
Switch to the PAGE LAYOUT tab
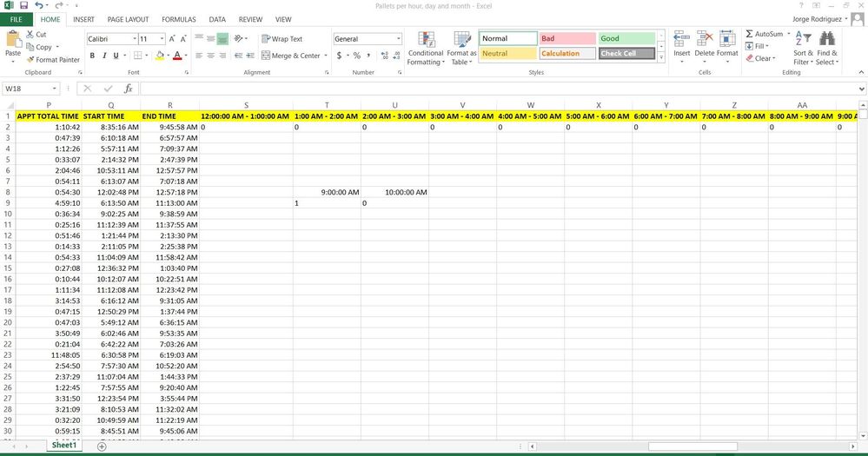(128, 19)
